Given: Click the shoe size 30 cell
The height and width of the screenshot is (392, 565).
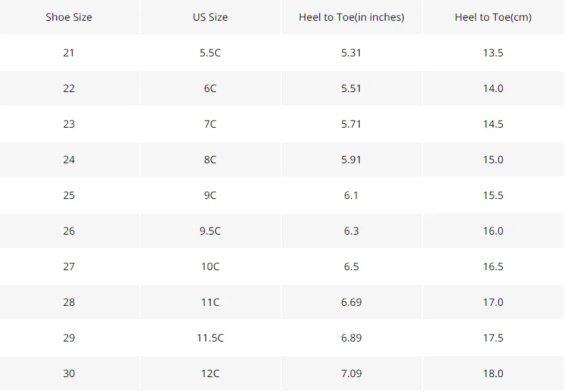Looking at the screenshot, I should pyautogui.click(x=69, y=374).
